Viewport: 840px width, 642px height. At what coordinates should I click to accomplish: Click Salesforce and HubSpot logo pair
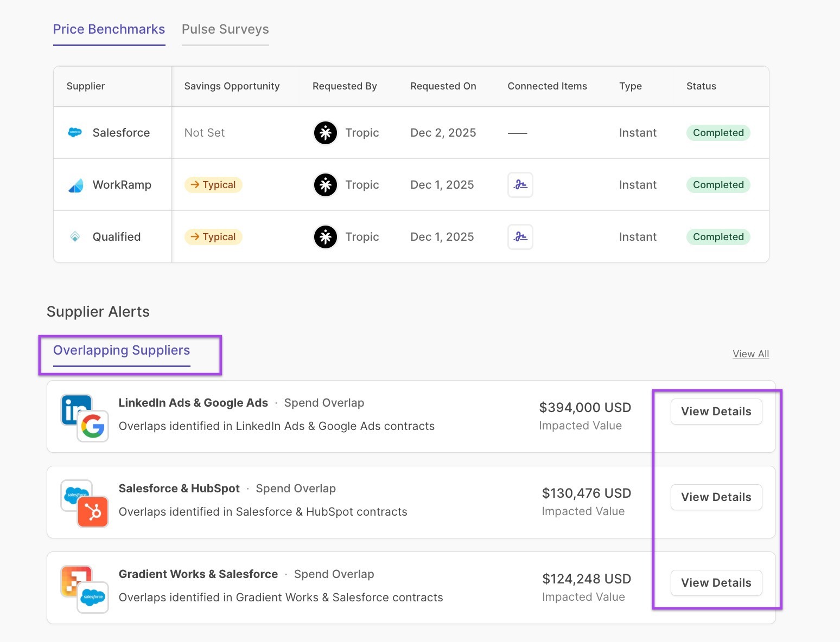[x=85, y=503]
